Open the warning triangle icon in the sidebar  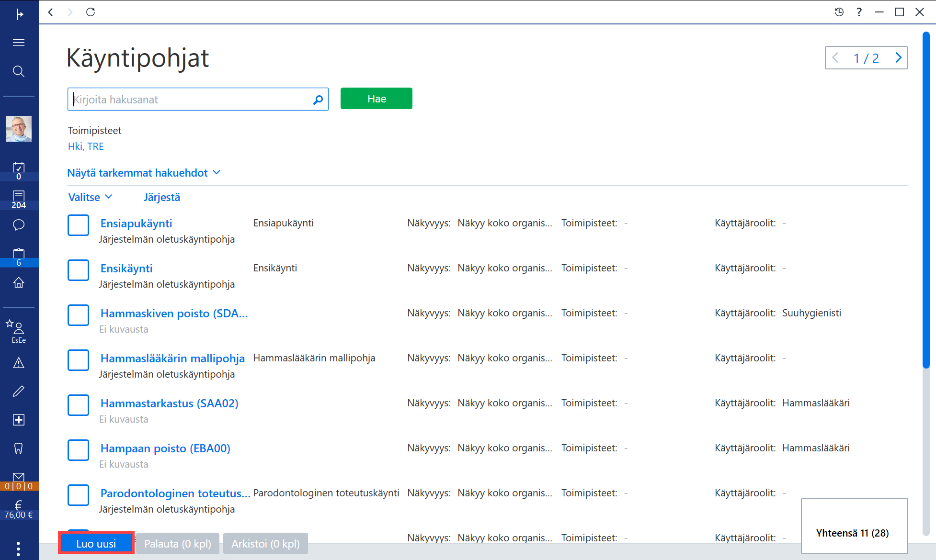tap(19, 363)
